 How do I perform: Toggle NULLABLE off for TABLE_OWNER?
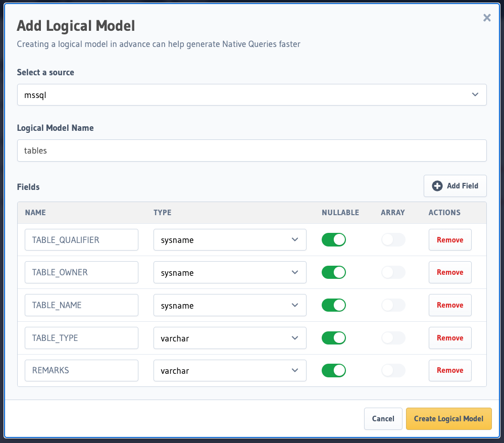click(x=334, y=272)
